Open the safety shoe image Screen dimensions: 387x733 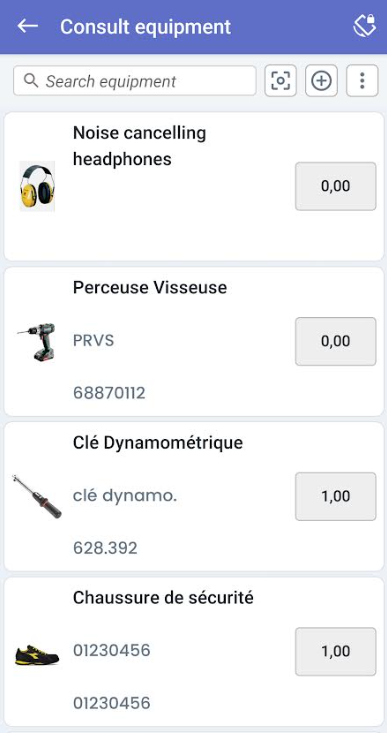[x=37, y=654]
